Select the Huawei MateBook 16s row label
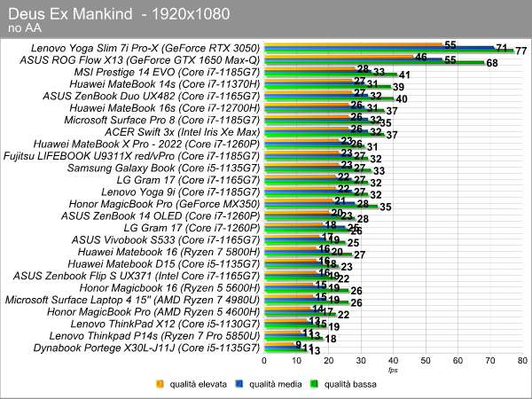This screenshot has width=532, height=399. pos(165,108)
